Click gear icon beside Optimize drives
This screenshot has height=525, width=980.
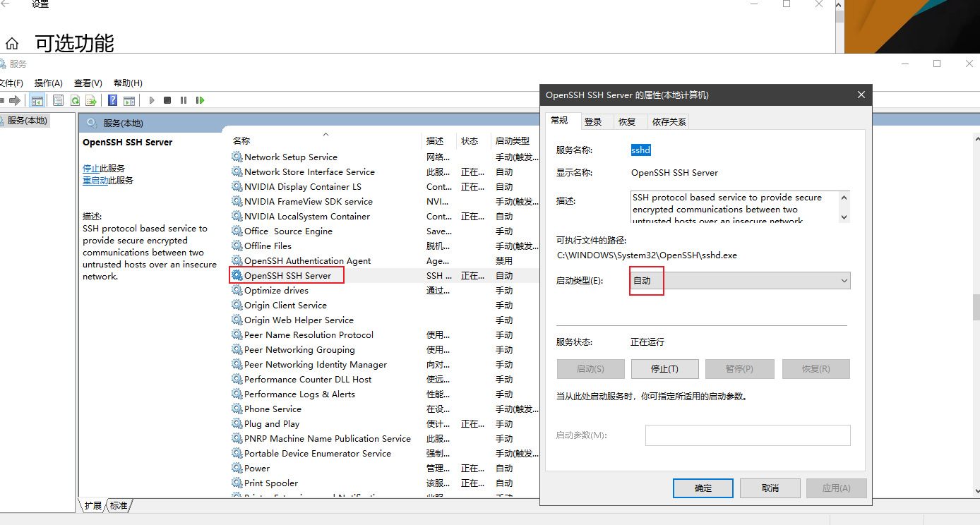237,290
